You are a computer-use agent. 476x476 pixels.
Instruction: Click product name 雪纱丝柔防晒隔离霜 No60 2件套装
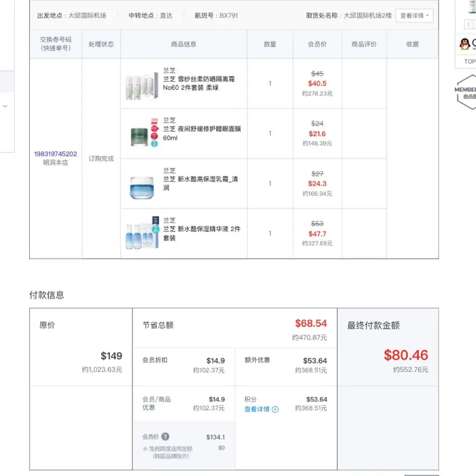coord(199,83)
